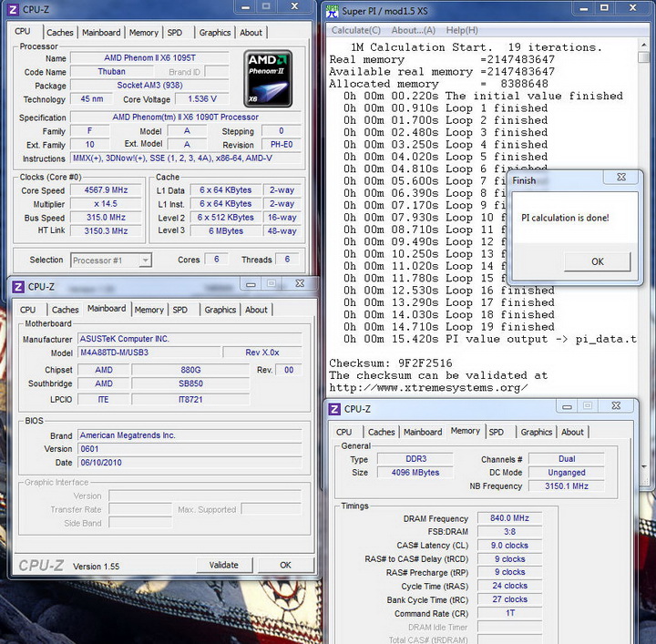Click the DRAM Frequency value 840.0 MHz

[509, 518]
